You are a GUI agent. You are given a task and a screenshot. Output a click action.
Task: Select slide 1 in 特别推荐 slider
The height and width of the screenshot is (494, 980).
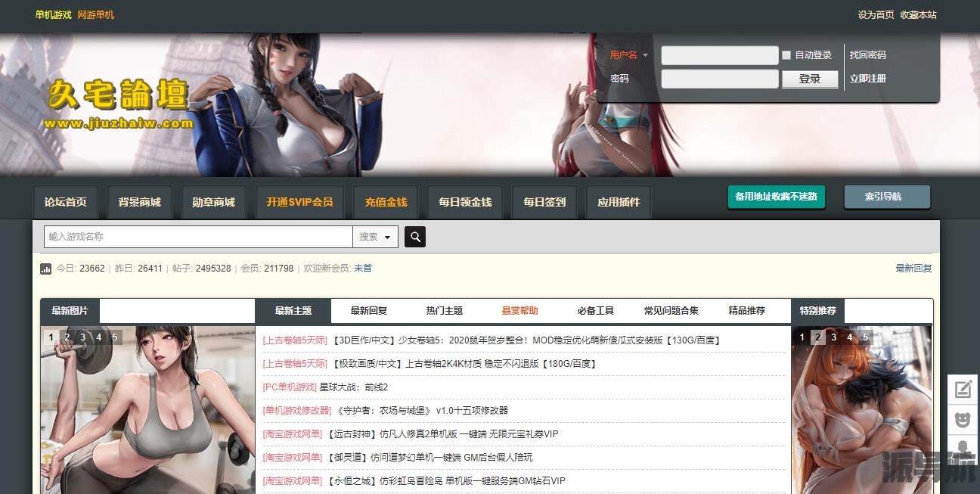(x=802, y=337)
